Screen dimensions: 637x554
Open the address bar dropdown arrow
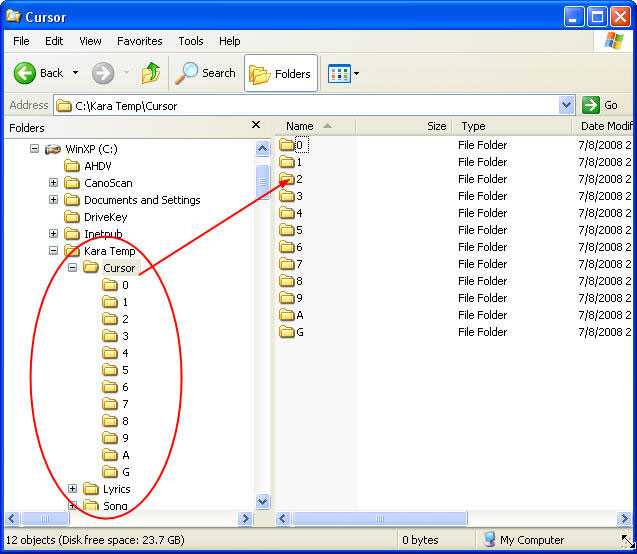point(566,105)
